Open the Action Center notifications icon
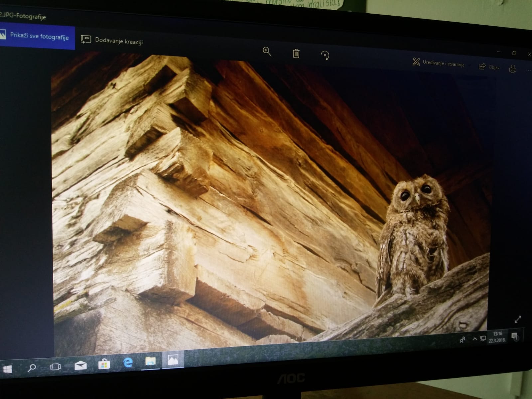The height and width of the screenshot is (399, 532). click(x=515, y=336)
